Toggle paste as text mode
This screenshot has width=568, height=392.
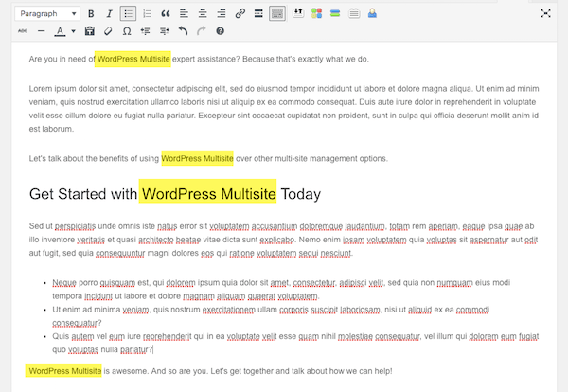[x=90, y=31]
